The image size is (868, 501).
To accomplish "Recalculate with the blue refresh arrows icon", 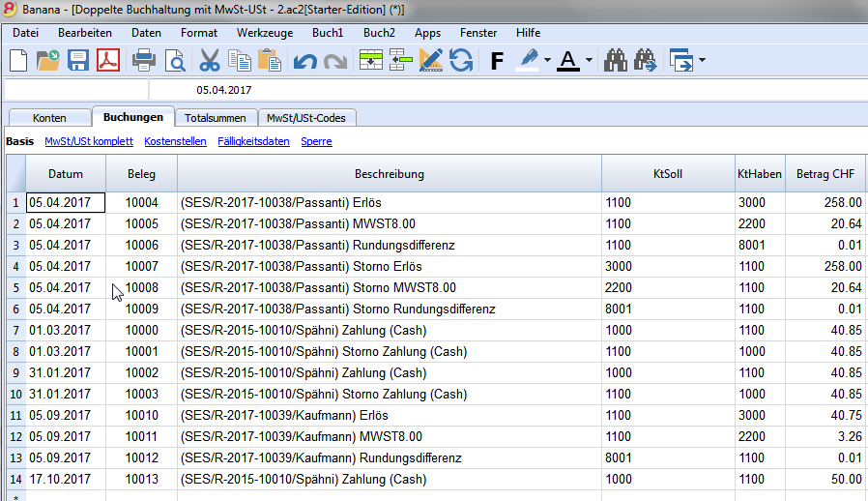I will tap(460, 60).
